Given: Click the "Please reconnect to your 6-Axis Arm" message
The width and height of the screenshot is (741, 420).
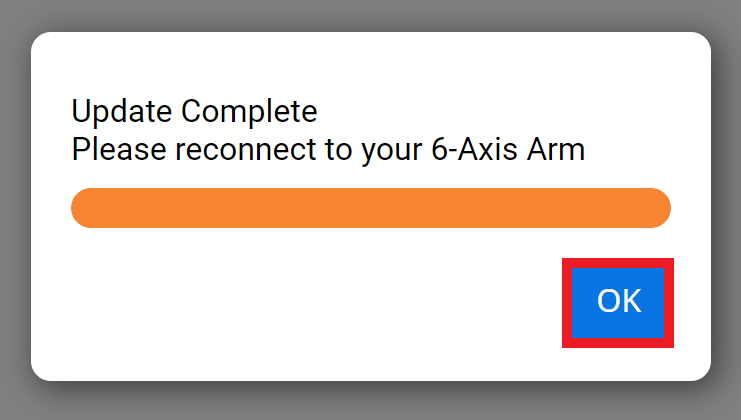Looking at the screenshot, I should [x=328, y=151].
